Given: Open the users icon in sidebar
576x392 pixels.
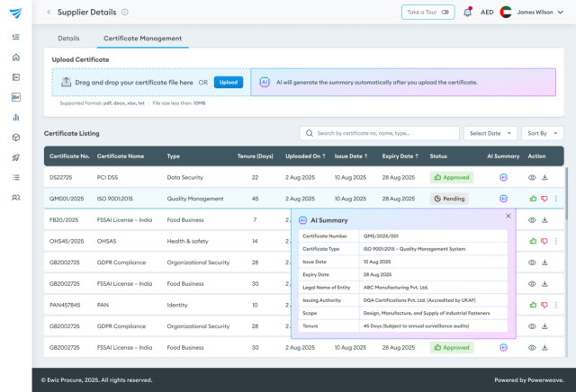Looking at the screenshot, I should pyautogui.click(x=16, y=198).
